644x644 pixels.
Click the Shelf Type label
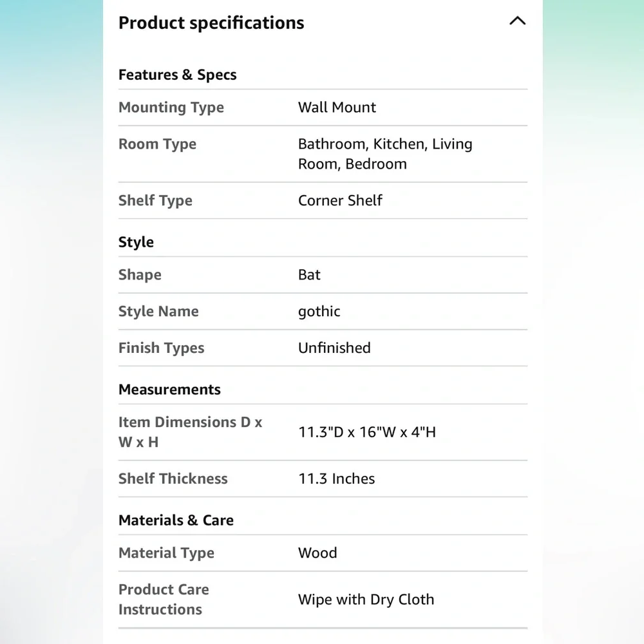point(155,200)
